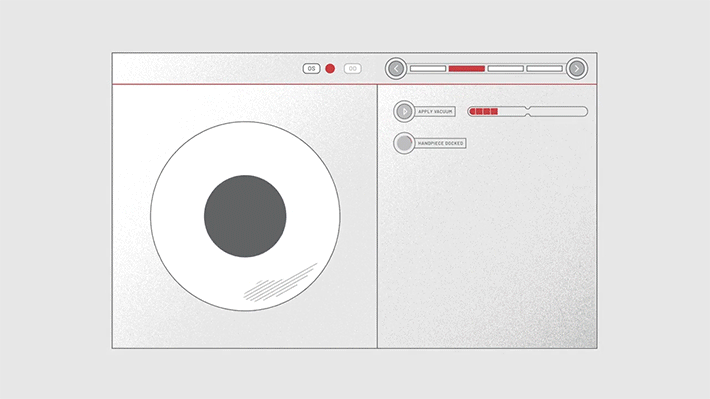Click the play icon beside Apply Vacuum
This screenshot has width=710, height=399.
click(404, 111)
